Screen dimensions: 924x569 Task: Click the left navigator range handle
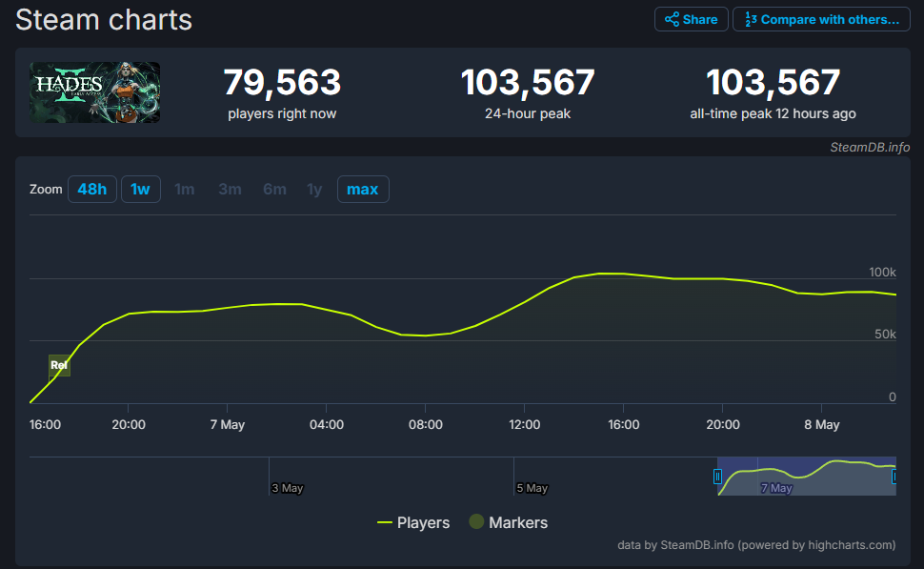click(x=718, y=476)
